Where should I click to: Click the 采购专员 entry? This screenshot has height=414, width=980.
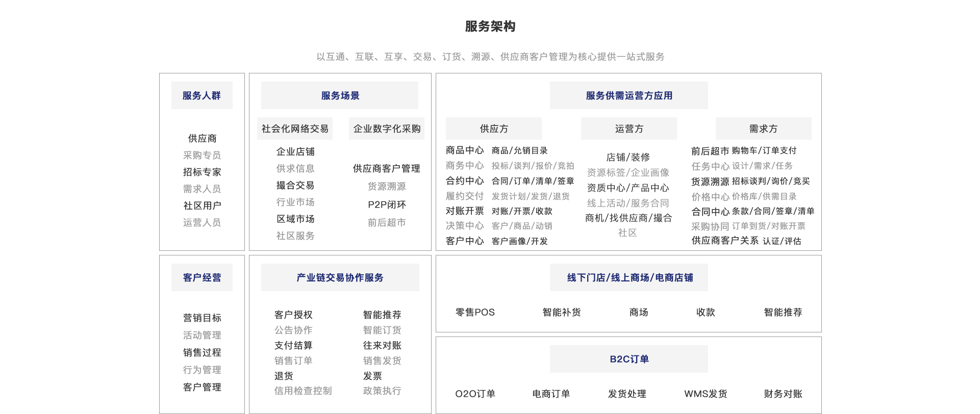tap(202, 155)
